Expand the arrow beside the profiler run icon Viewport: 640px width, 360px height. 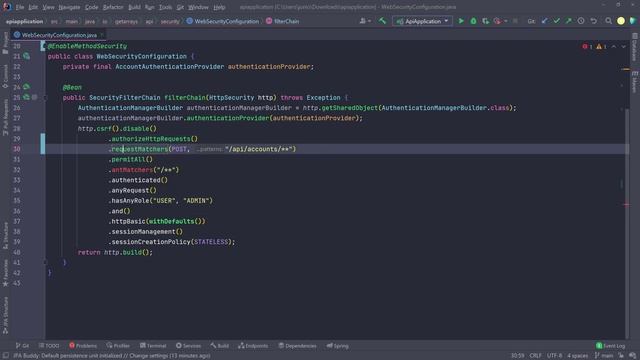point(506,21)
